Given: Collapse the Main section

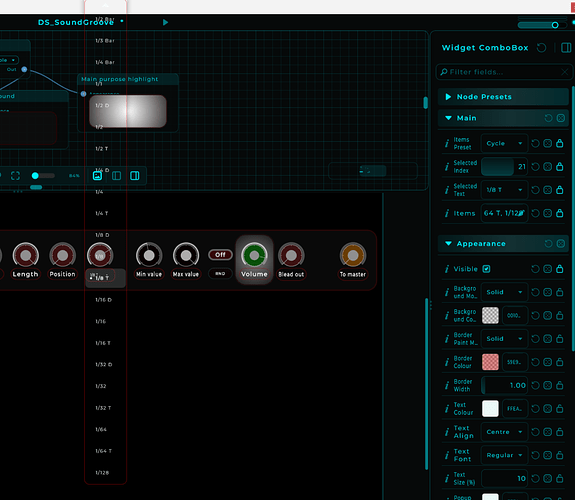Looking at the screenshot, I should [448, 118].
